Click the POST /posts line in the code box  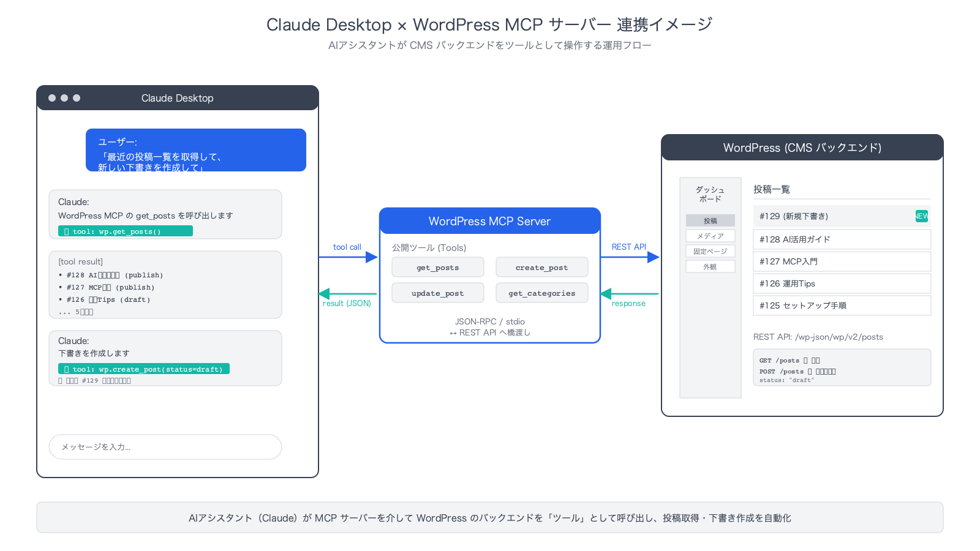click(x=797, y=372)
